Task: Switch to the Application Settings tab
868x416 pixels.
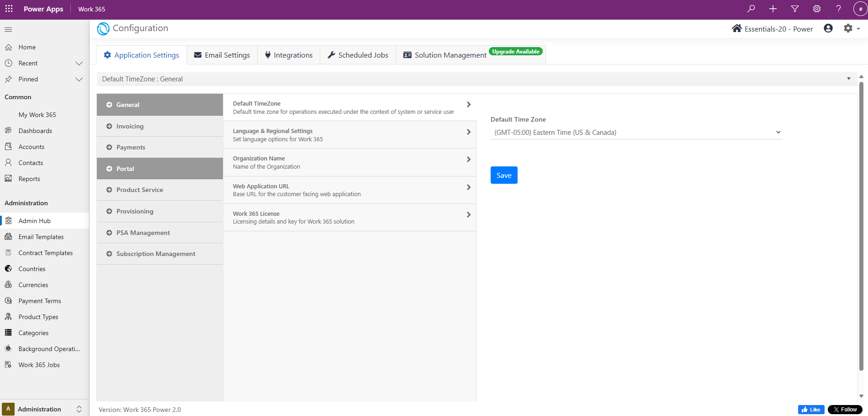Action: click(x=142, y=55)
